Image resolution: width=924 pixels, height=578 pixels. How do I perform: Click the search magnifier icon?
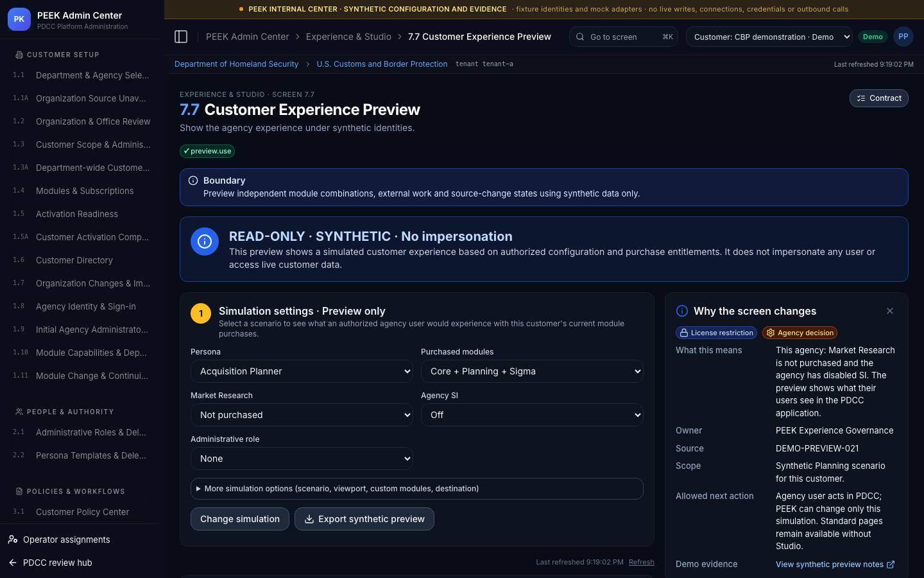coord(580,37)
